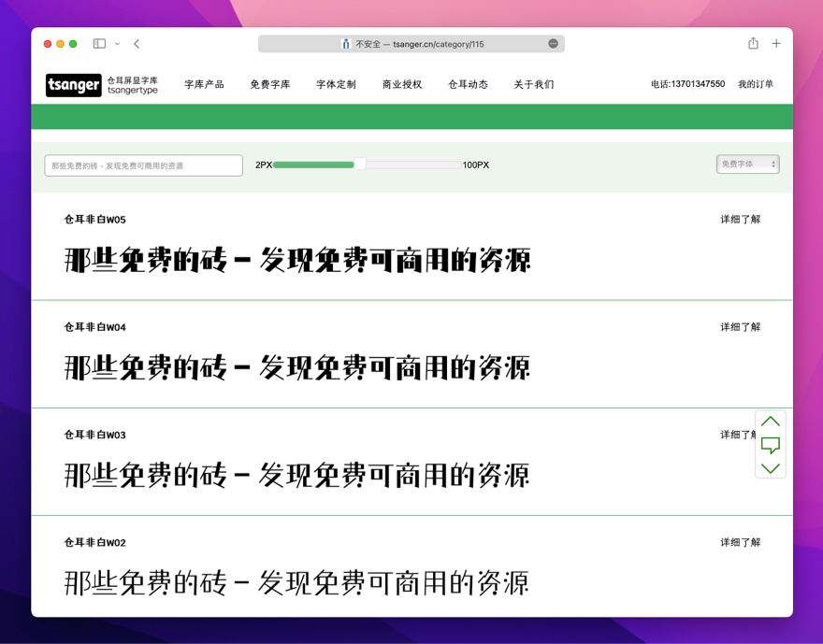This screenshot has width=823, height=644.
Task: Click the scroll-down chevron icon
Action: click(x=770, y=467)
